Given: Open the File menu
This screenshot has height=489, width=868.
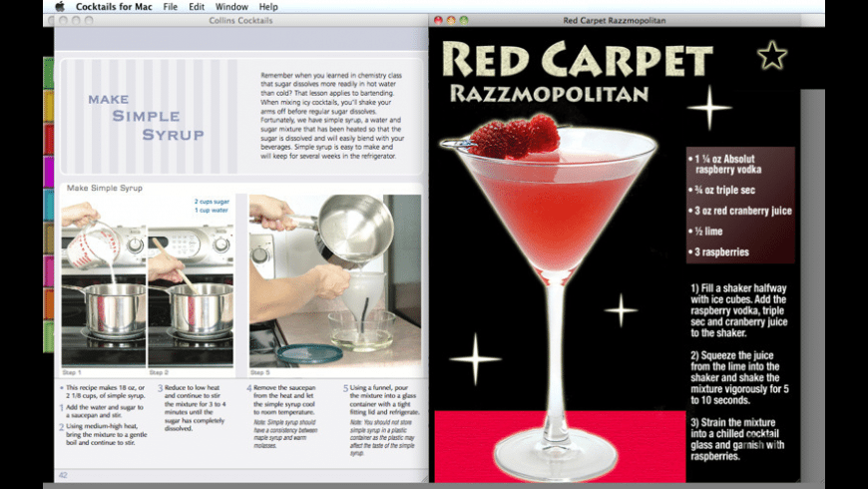Looking at the screenshot, I should (x=171, y=7).
